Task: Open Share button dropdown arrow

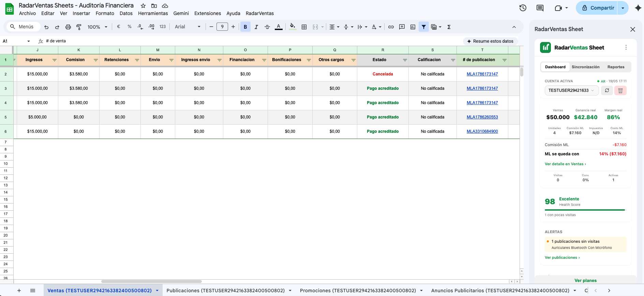Action: pyautogui.click(x=623, y=8)
